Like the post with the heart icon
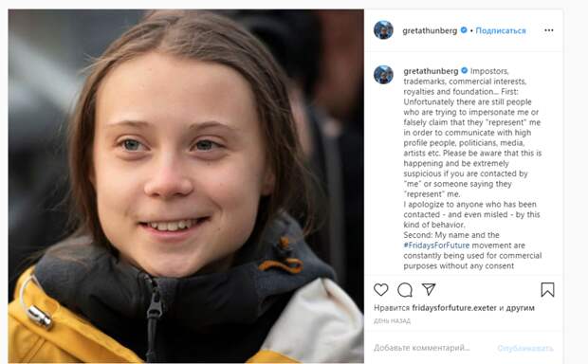The width and height of the screenshot is (588, 364). [x=380, y=289]
